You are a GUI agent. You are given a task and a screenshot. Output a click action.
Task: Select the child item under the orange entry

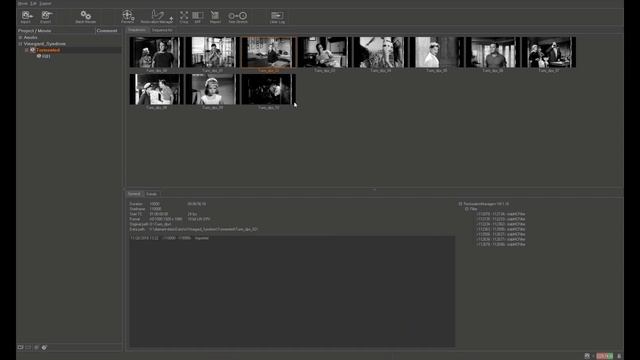(46, 56)
